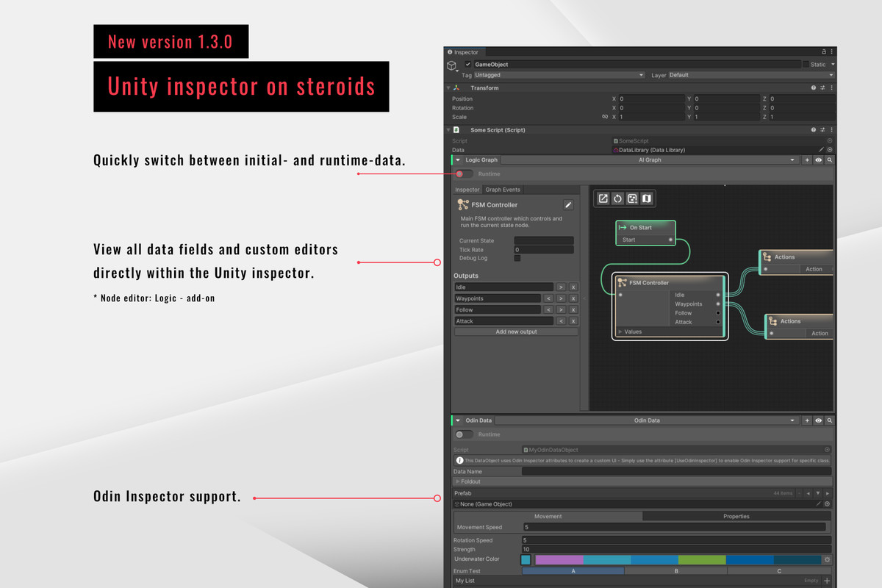
Task: Open the Layer dropdown showing Default
Action: click(x=751, y=75)
